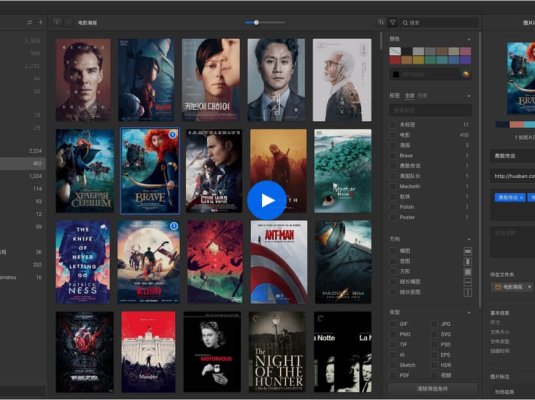Switch to the second dimmed tags tab
The height and width of the screenshot is (400, 535).
click(422, 96)
